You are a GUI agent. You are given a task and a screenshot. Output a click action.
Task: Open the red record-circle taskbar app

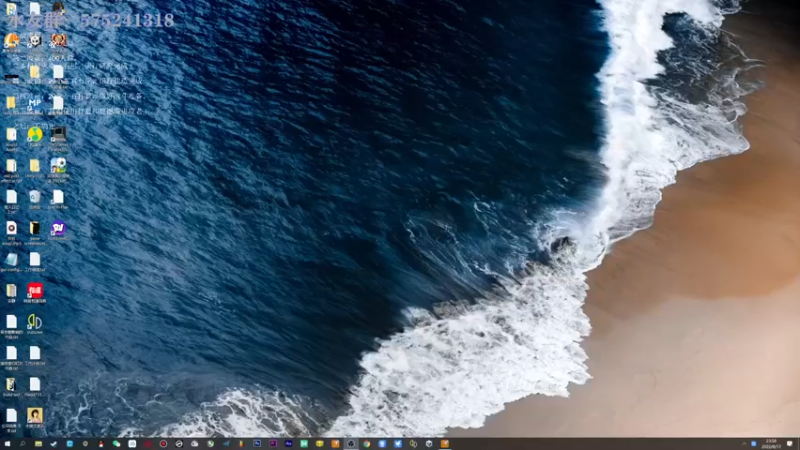click(163, 444)
